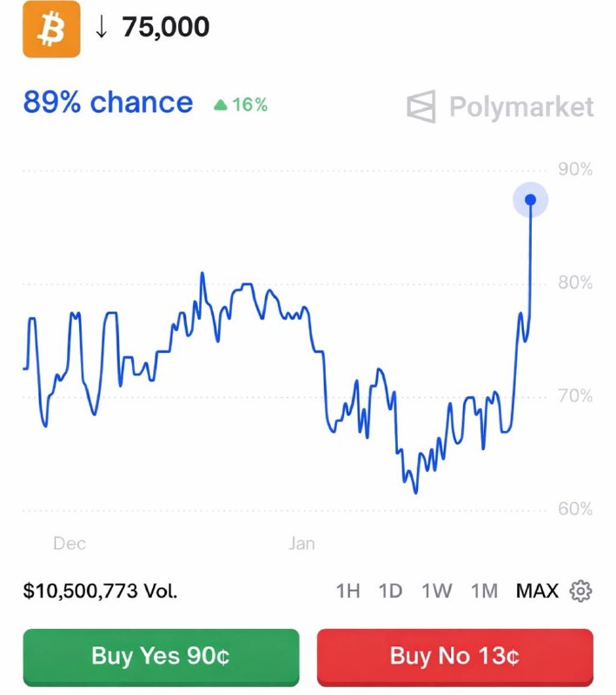Select the 1W timeframe
Image resolution: width=616 pixels, height=695 pixels.
(x=436, y=590)
